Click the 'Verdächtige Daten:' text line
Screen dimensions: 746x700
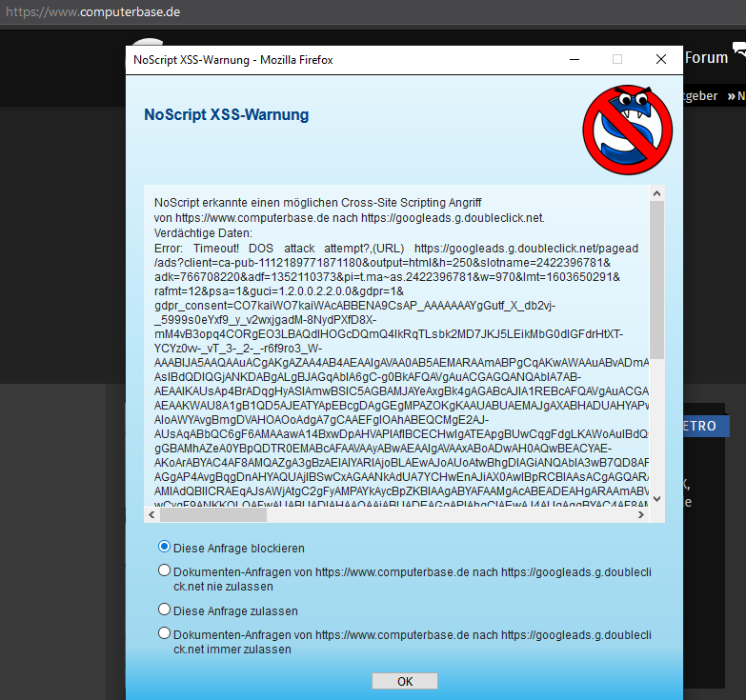pos(203,233)
